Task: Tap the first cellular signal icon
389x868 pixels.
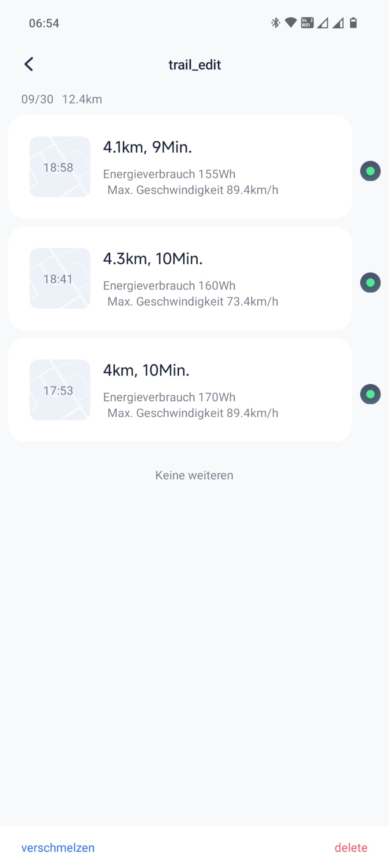Action: [323, 23]
